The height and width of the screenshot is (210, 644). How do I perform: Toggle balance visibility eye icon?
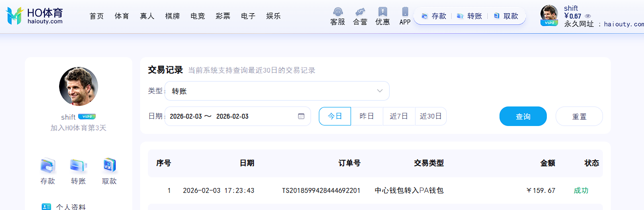[x=588, y=16]
